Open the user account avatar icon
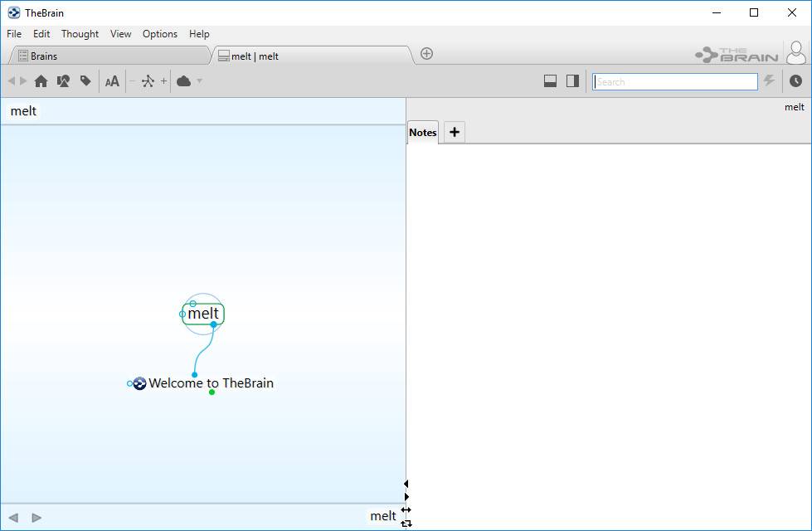The height and width of the screenshot is (531, 812). tap(796, 53)
